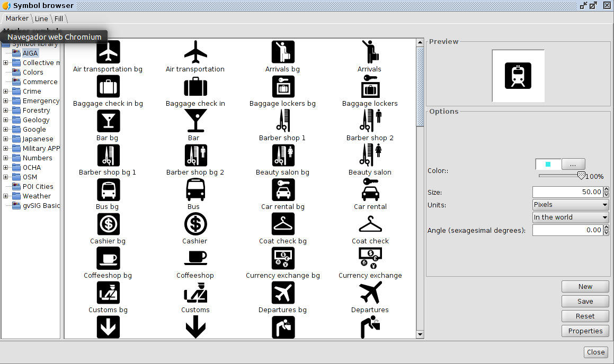
Task: Click the cyan color swatch
Action: coord(548,164)
